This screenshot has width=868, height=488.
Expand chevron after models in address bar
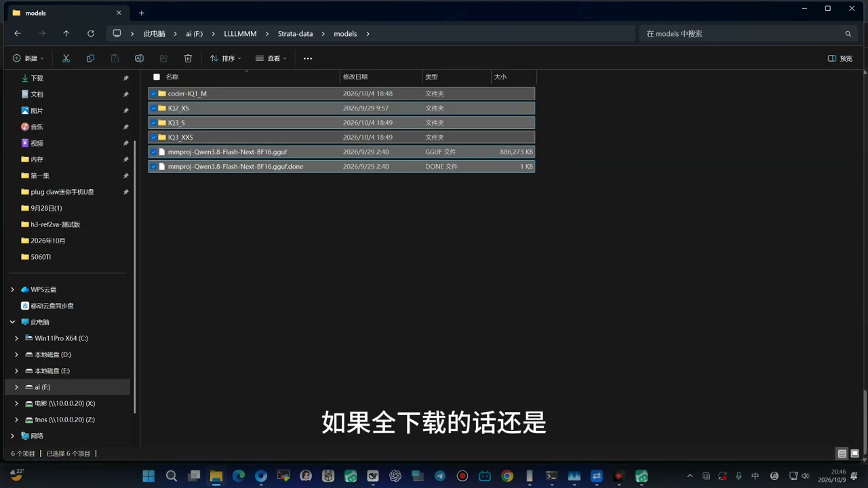pos(368,33)
